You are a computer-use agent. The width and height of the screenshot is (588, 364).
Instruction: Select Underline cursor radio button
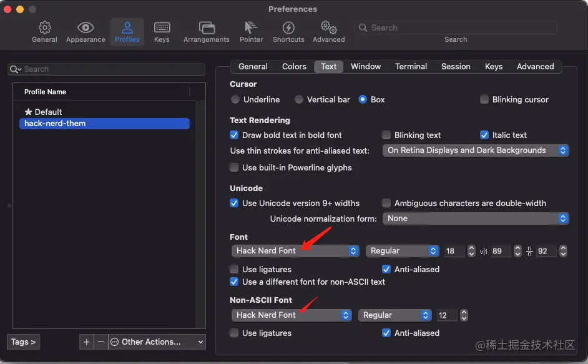pyautogui.click(x=235, y=99)
